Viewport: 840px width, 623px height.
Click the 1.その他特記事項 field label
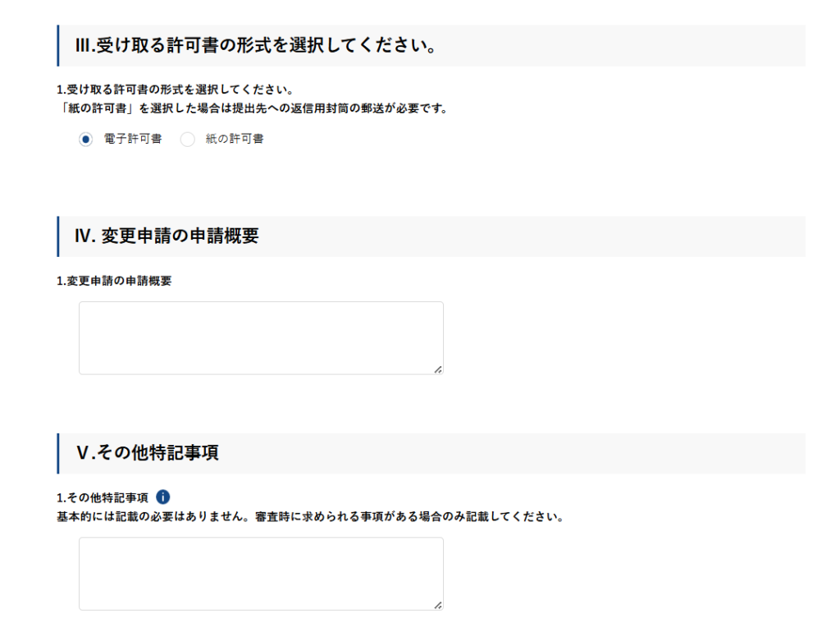point(103,497)
